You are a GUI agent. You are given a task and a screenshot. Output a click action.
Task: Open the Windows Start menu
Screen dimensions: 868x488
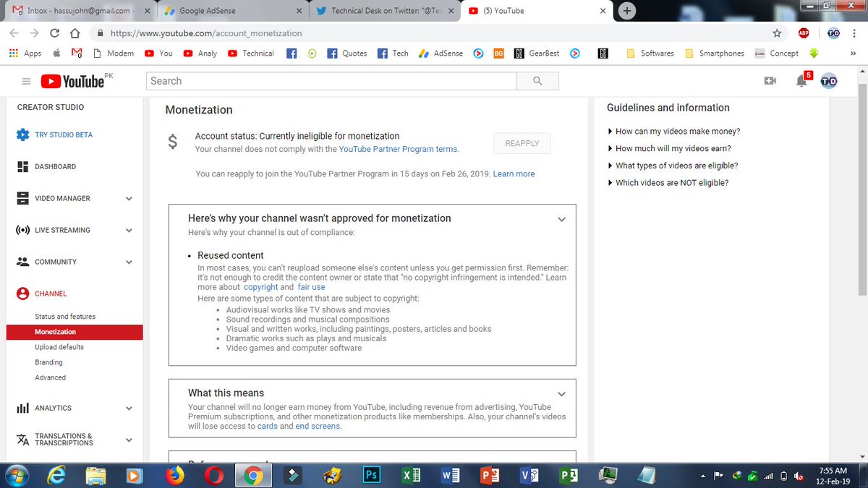coord(15,475)
